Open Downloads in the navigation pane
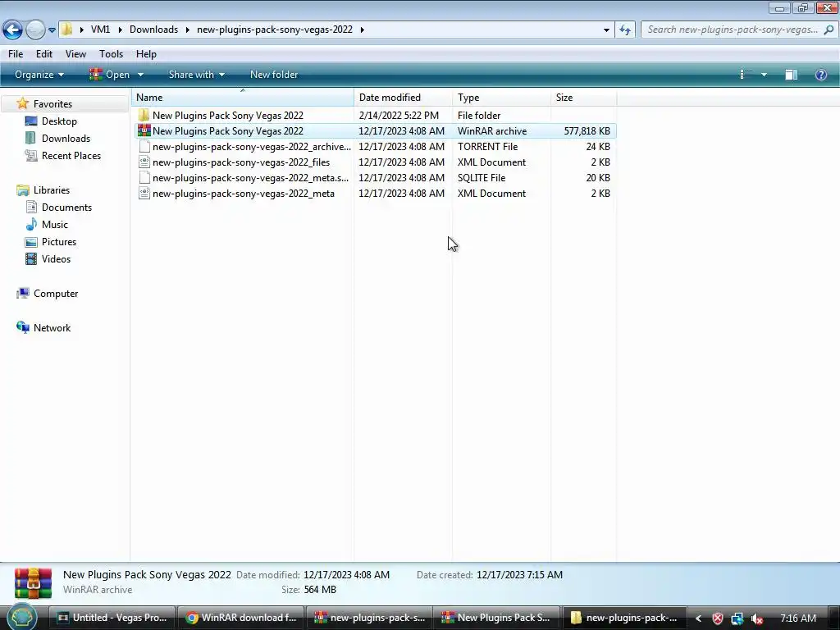The width and height of the screenshot is (840, 630). [x=66, y=138]
